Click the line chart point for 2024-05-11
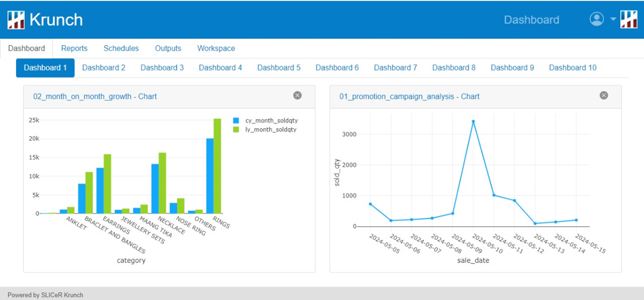 494,195
